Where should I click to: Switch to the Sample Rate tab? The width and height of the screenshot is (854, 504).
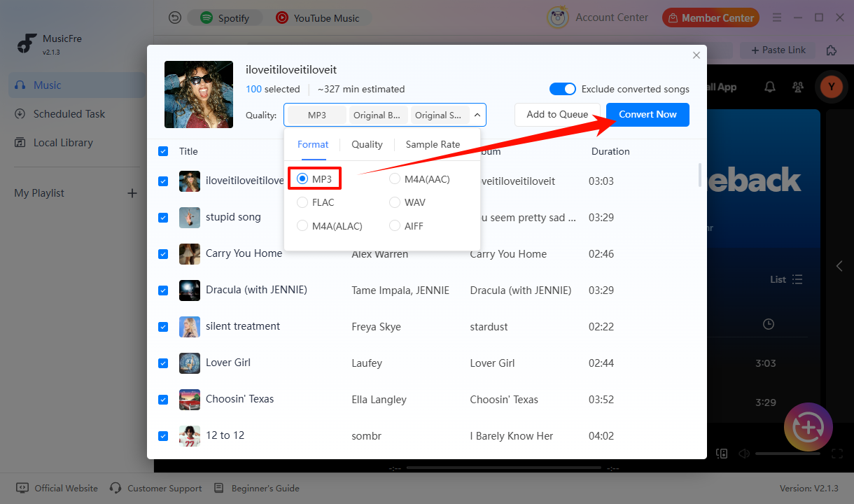(433, 144)
